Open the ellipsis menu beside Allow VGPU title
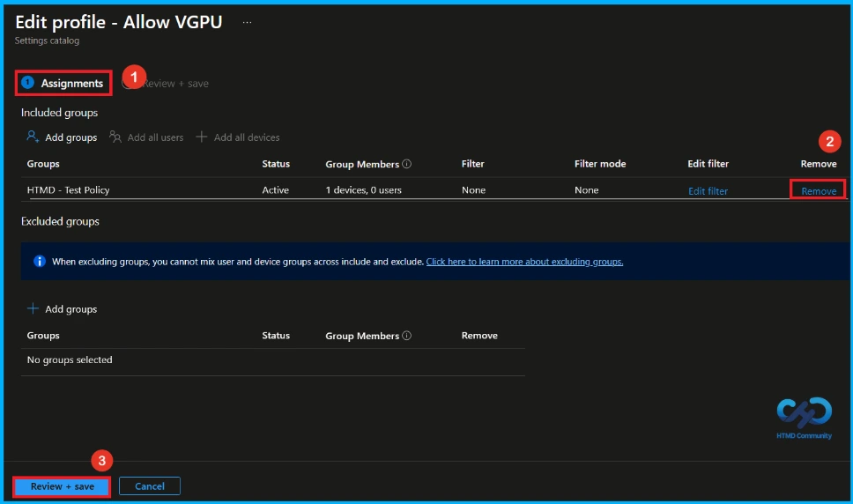The image size is (853, 504). pos(247,22)
